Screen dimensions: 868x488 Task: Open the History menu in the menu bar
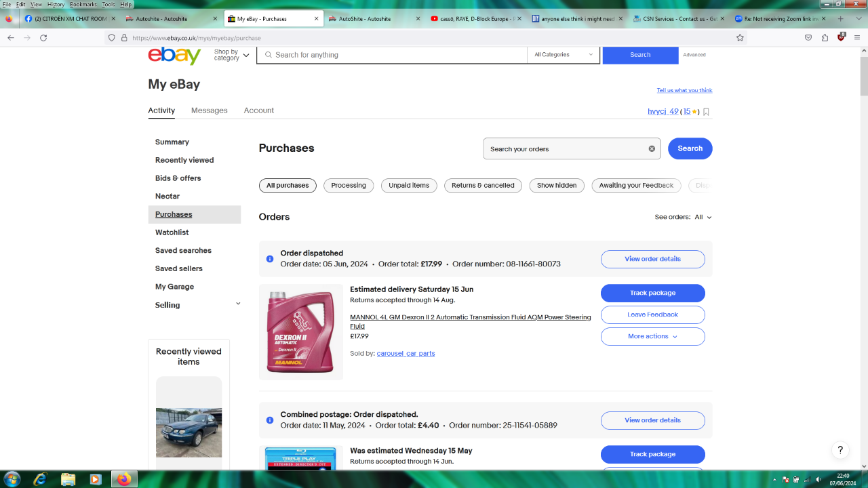tap(56, 5)
